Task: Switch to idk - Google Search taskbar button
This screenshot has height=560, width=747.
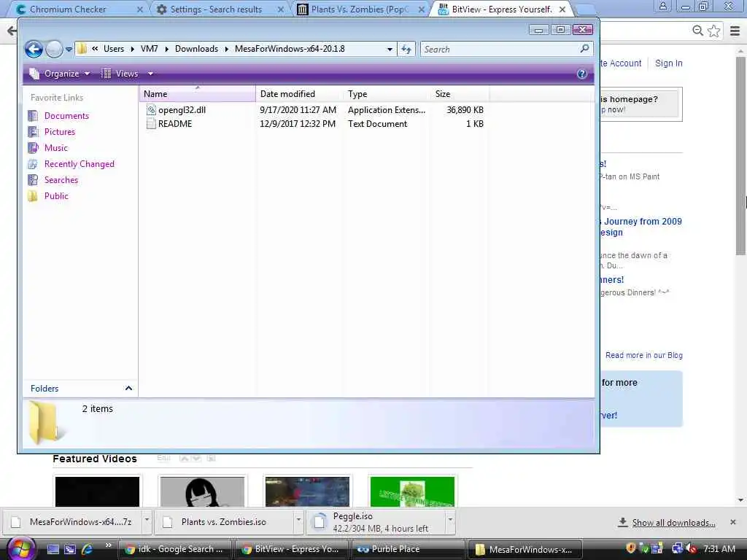Action: 175,549
